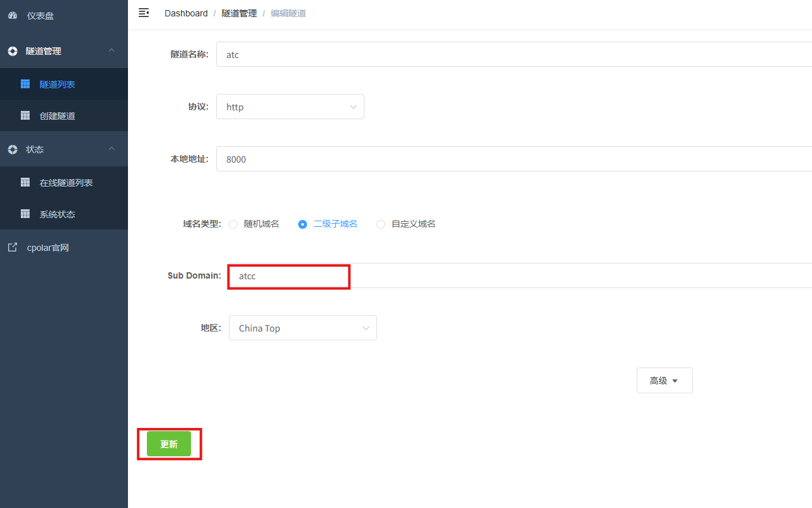Open the 协议 http dropdown
The width and height of the screenshot is (812, 508).
pyautogui.click(x=290, y=107)
